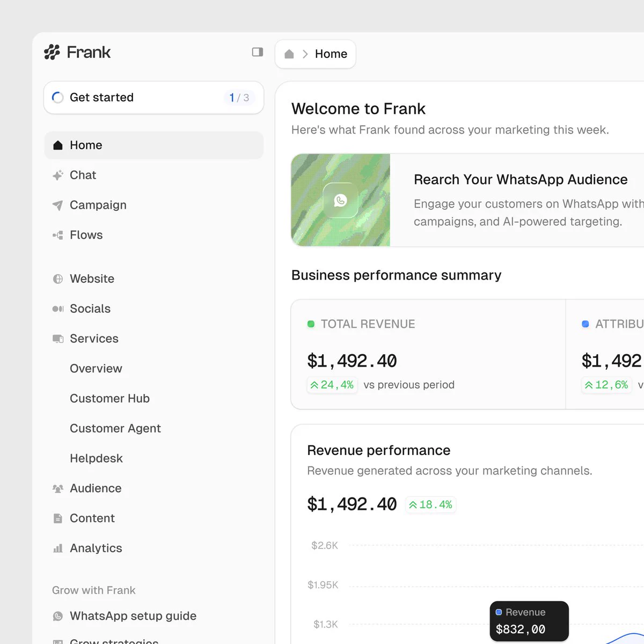Click vs previous period text
644x644 pixels.
point(409,385)
